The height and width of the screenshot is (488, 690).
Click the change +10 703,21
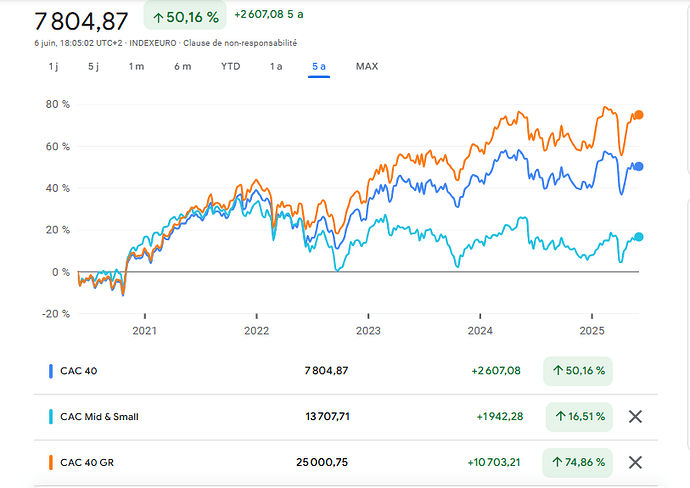(x=494, y=462)
